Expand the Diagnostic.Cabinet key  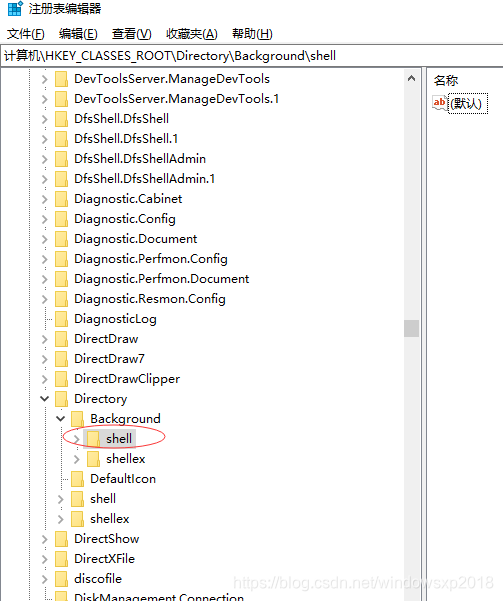[x=44, y=199]
